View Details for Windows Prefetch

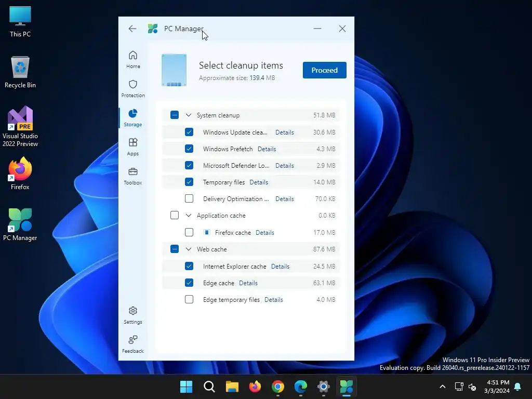click(x=267, y=149)
